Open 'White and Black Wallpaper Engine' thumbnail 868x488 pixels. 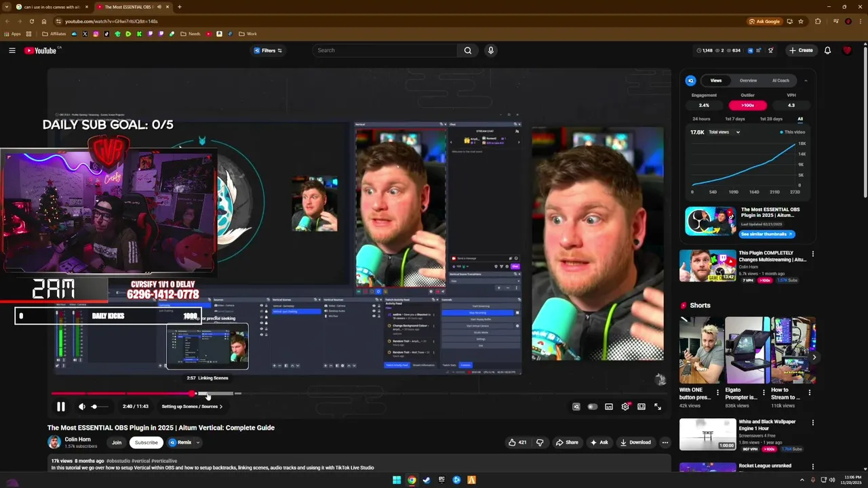[x=707, y=434]
